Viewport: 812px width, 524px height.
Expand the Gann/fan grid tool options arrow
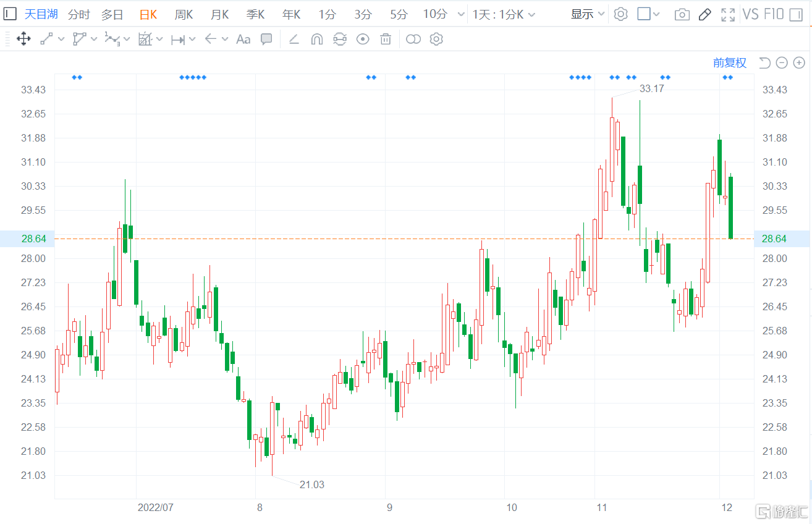point(159,40)
